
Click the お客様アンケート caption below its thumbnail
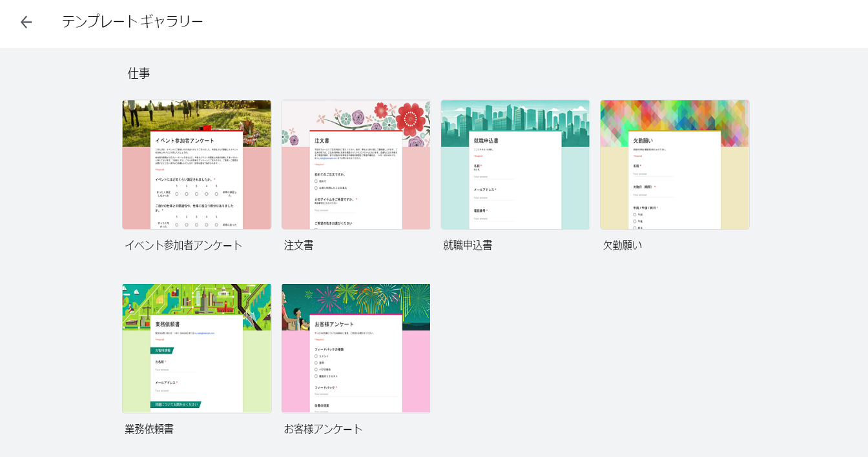pos(323,429)
